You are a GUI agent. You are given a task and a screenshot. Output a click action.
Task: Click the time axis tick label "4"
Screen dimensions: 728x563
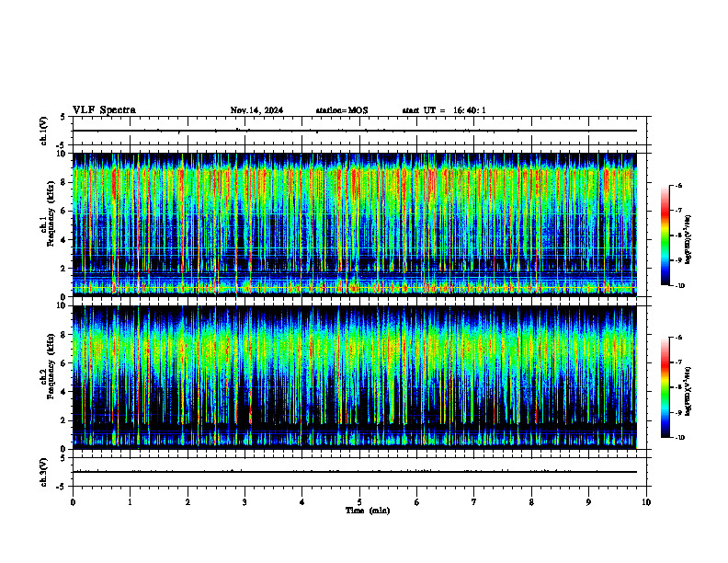pos(302,502)
